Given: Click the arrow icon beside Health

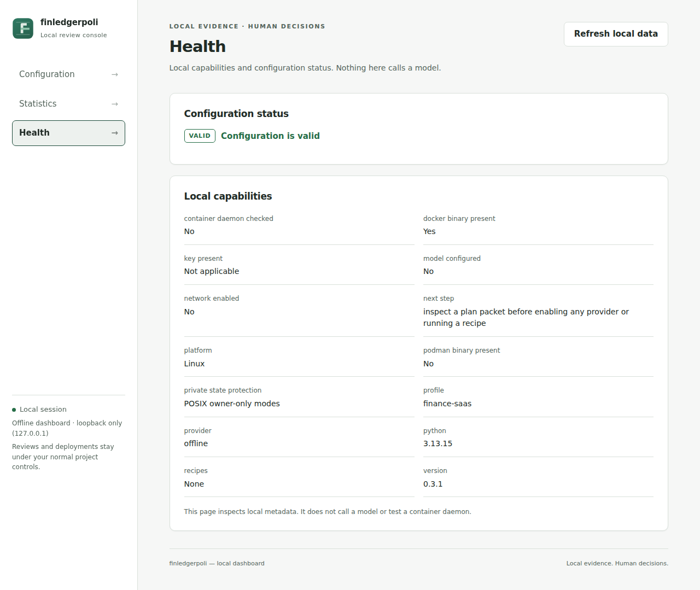Looking at the screenshot, I should 115,133.
